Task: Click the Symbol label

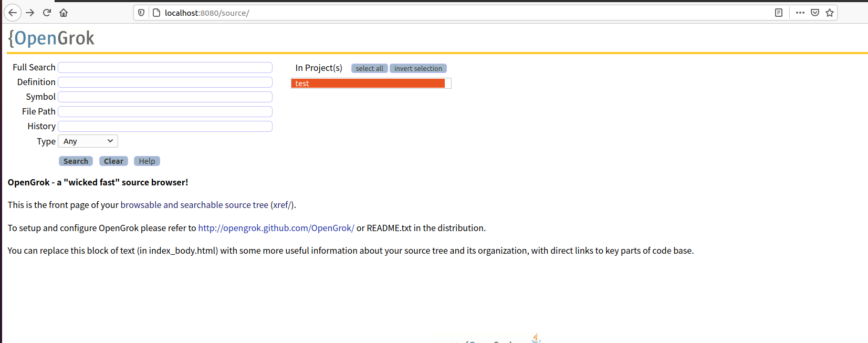Action: tap(40, 97)
